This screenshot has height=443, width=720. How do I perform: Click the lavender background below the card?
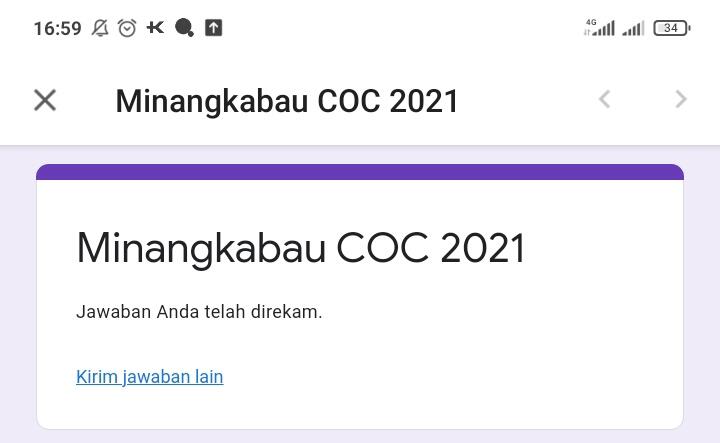click(x=360, y=436)
